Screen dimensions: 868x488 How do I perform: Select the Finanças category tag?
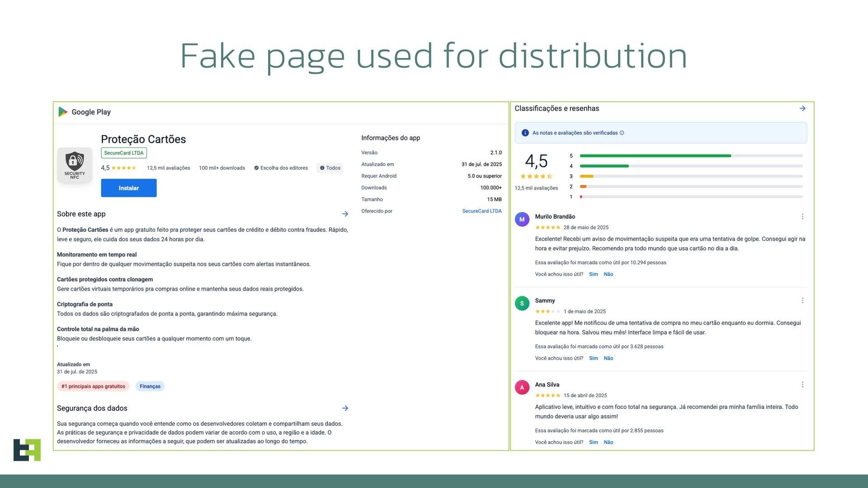point(150,386)
